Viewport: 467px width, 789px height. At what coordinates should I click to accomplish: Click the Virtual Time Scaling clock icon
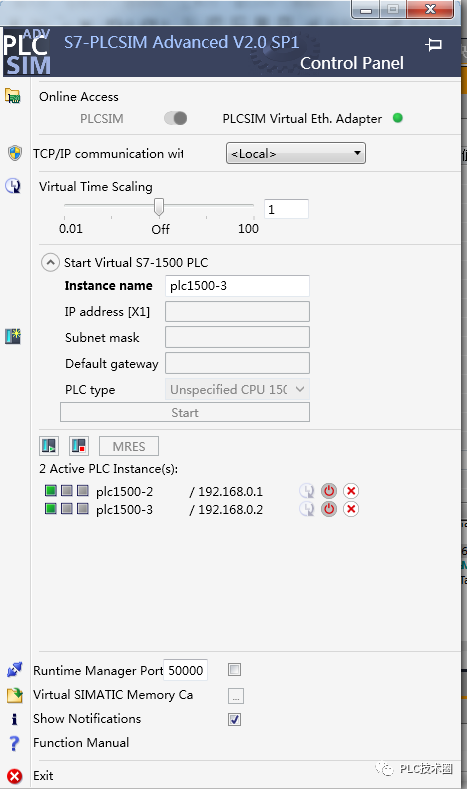pyautogui.click(x=13, y=186)
